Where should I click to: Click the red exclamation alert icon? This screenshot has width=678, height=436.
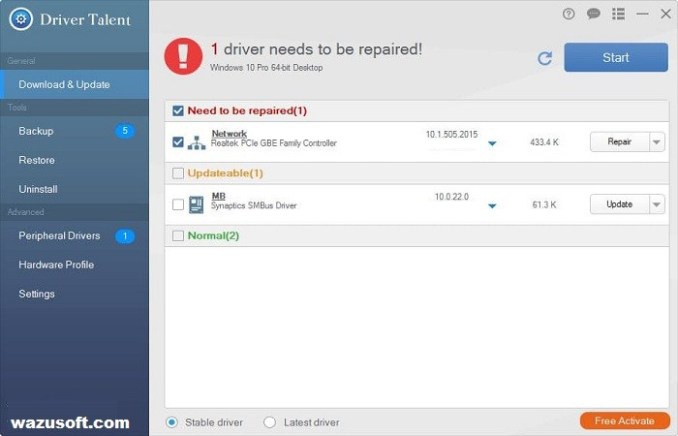(183, 56)
